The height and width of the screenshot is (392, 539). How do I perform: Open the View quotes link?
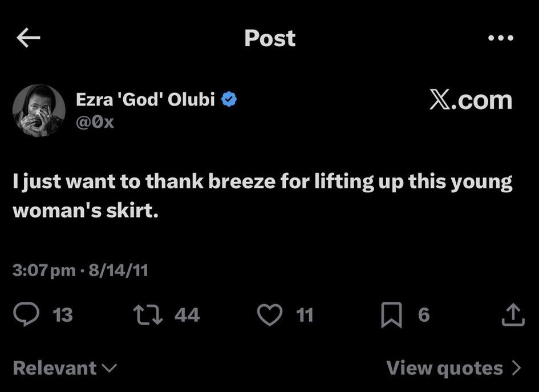point(445,368)
